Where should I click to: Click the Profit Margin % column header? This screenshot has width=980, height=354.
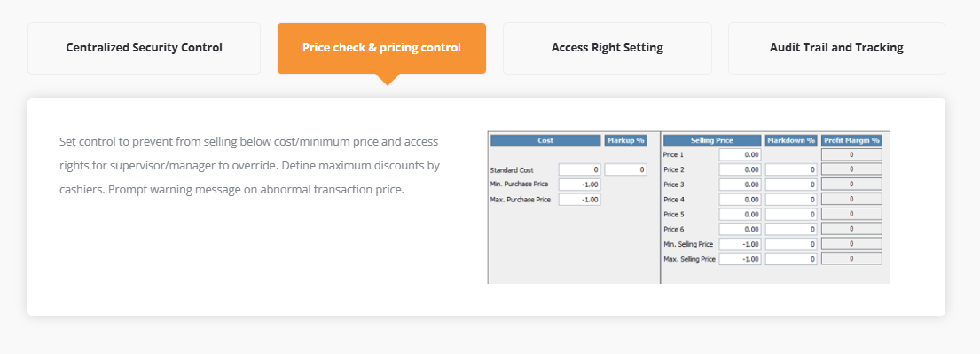point(851,141)
